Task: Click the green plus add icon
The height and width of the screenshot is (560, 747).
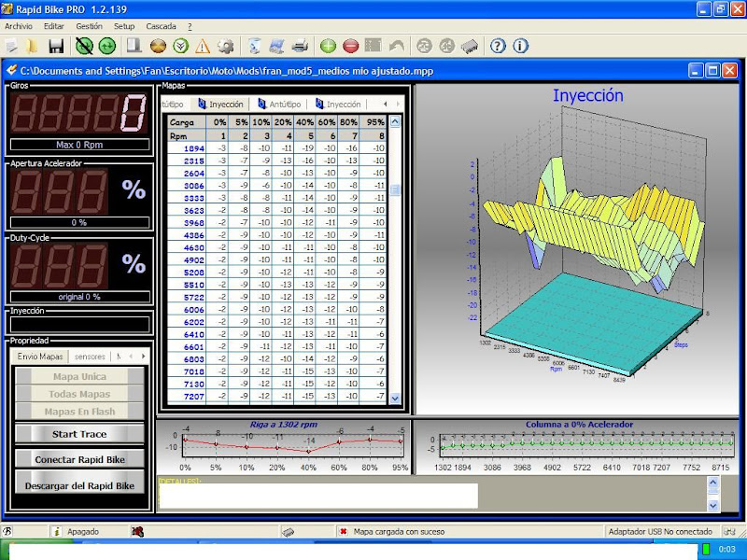Action: click(x=328, y=46)
